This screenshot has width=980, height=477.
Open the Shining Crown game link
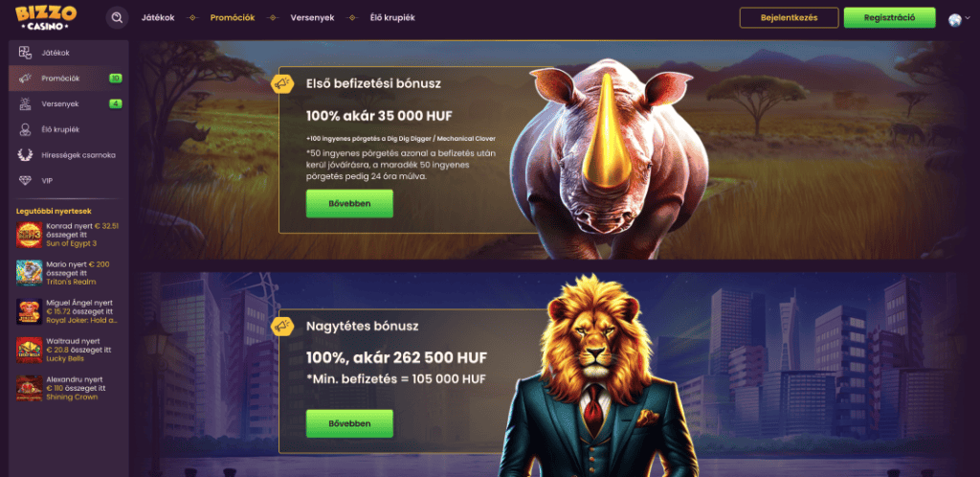point(72,397)
